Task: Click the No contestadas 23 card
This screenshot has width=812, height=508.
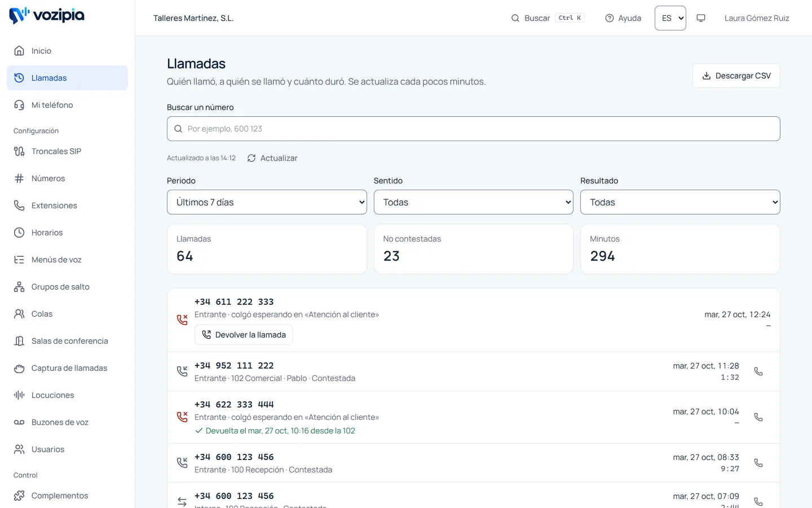Action: [474, 249]
